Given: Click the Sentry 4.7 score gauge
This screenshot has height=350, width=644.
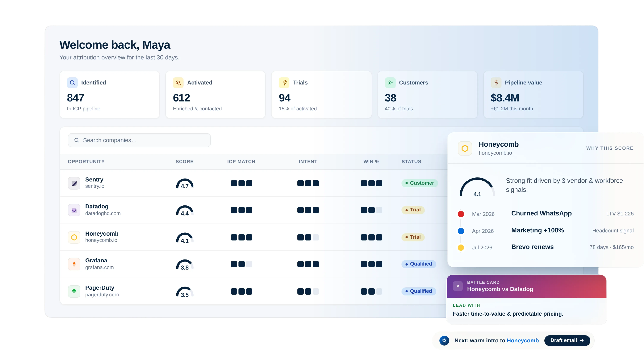Looking at the screenshot, I should click(x=185, y=184).
